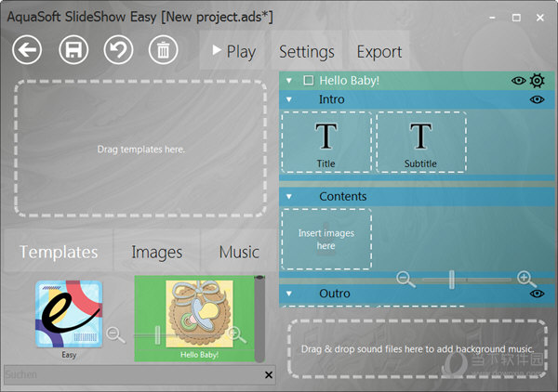Save the project with the floppy disk icon

coord(73,50)
